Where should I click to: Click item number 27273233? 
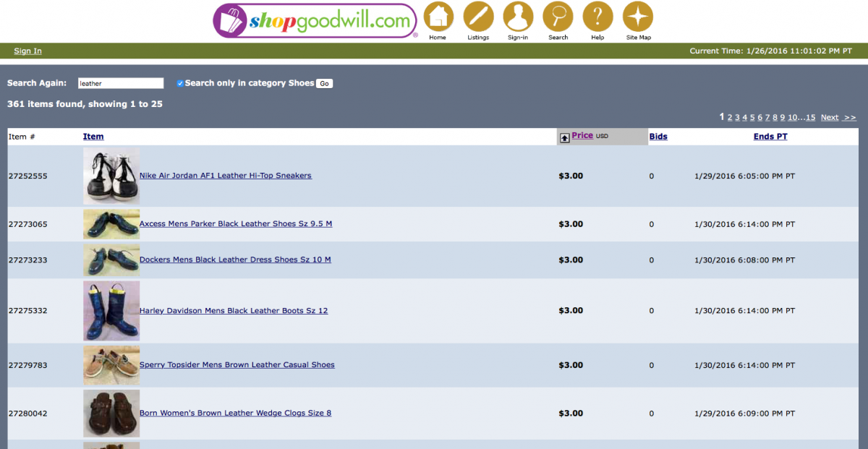click(27, 260)
